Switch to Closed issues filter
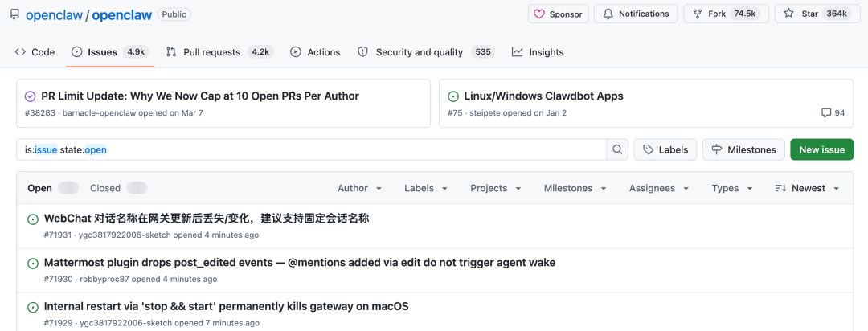Screen dimensions: 868x331 [x=105, y=188]
